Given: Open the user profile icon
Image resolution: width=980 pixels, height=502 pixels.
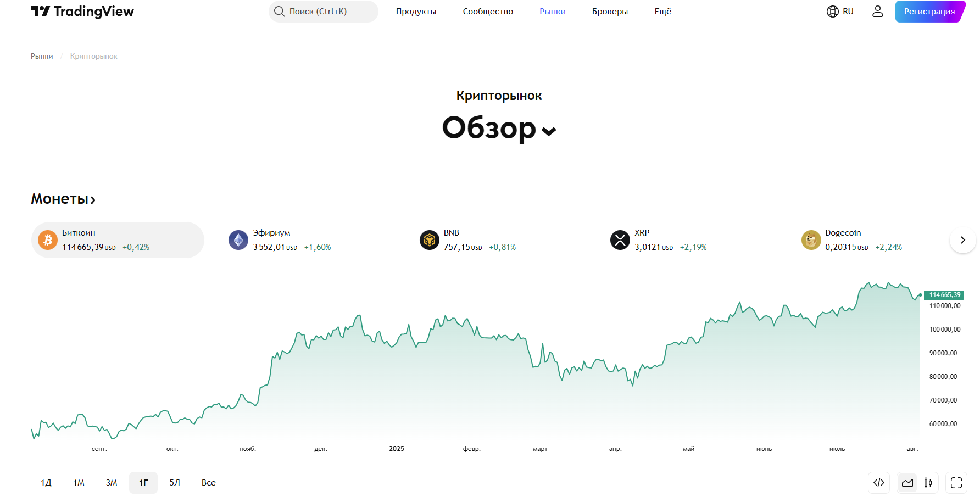Looking at the screenshot, I should pos(877,12).
